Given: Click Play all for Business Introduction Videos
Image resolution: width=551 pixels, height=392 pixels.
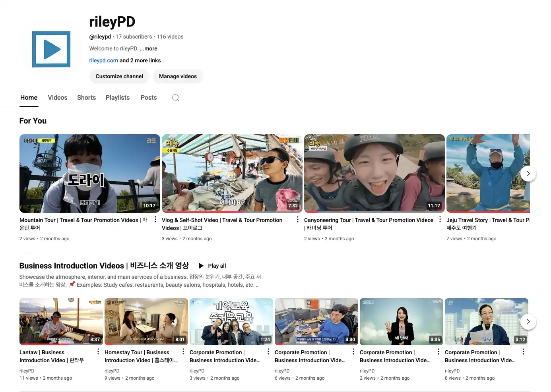Looking at the screenshot, I should 212,266.
